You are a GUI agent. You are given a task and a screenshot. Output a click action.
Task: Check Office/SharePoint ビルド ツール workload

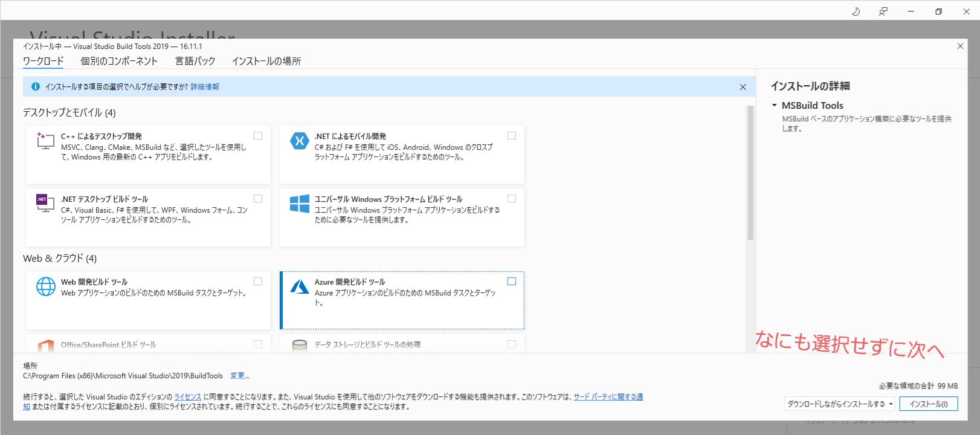pyautogui.click(x=258, y=344)
